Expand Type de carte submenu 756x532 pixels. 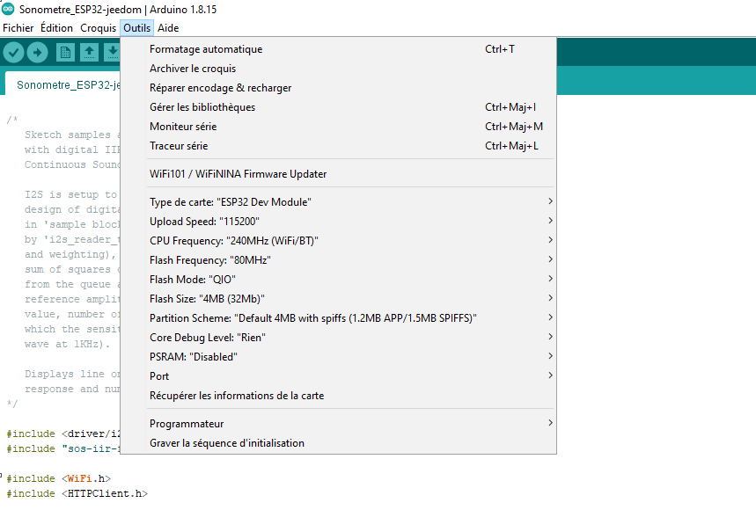tap(339, 202)
